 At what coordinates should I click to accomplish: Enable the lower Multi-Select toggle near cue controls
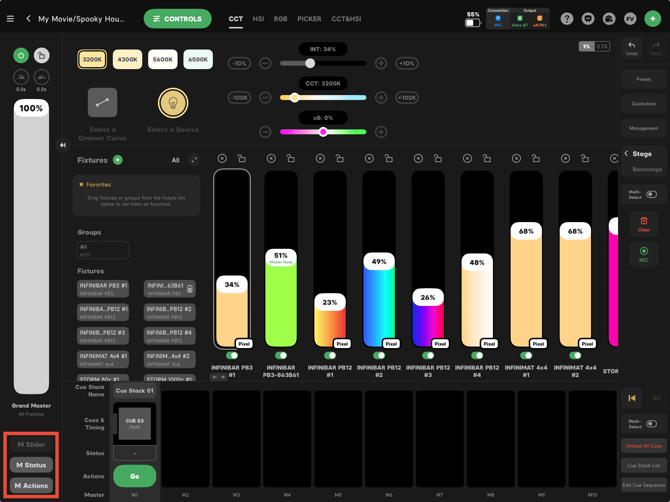[651, 424]
